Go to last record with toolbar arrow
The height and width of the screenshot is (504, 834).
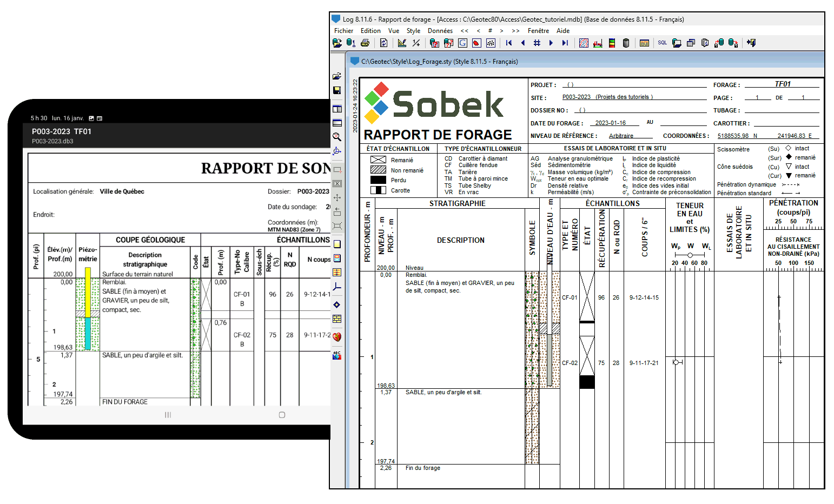565,43
